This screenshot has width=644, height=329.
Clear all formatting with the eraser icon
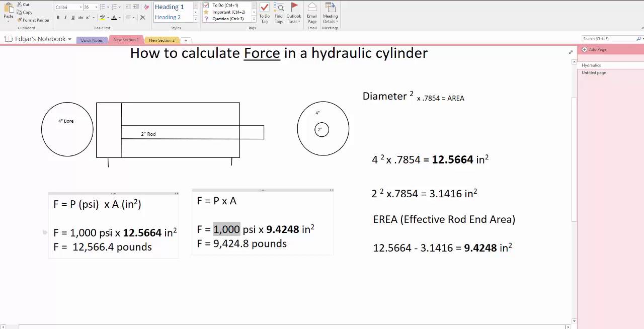coord(146,7)
